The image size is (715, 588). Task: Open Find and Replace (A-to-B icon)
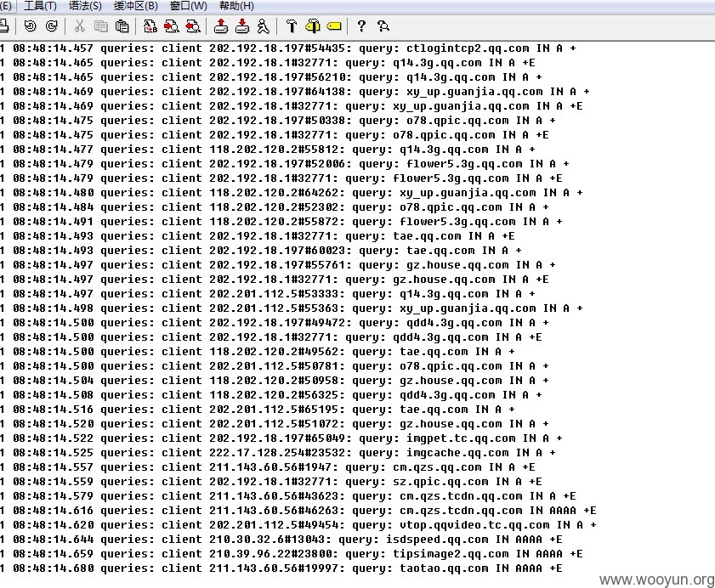[150, 26]
